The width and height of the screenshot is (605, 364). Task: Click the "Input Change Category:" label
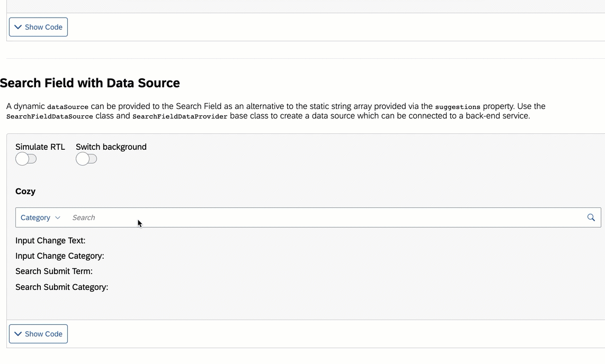(59, 256)
